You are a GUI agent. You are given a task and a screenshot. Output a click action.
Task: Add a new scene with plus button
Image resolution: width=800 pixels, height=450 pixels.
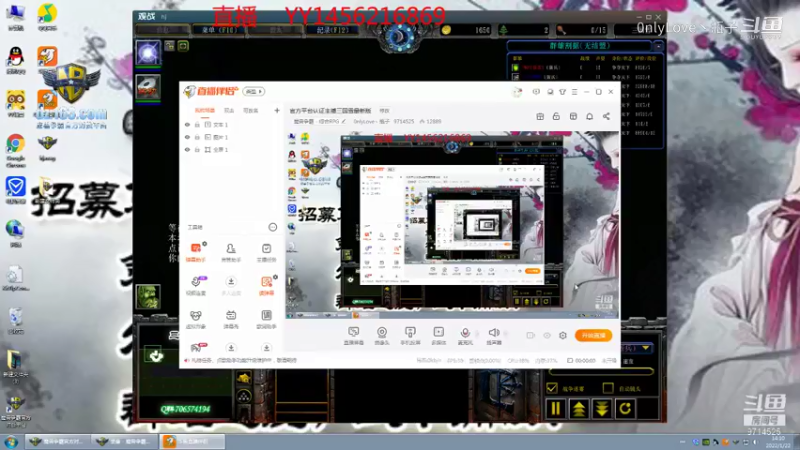(x=277, y=110)
